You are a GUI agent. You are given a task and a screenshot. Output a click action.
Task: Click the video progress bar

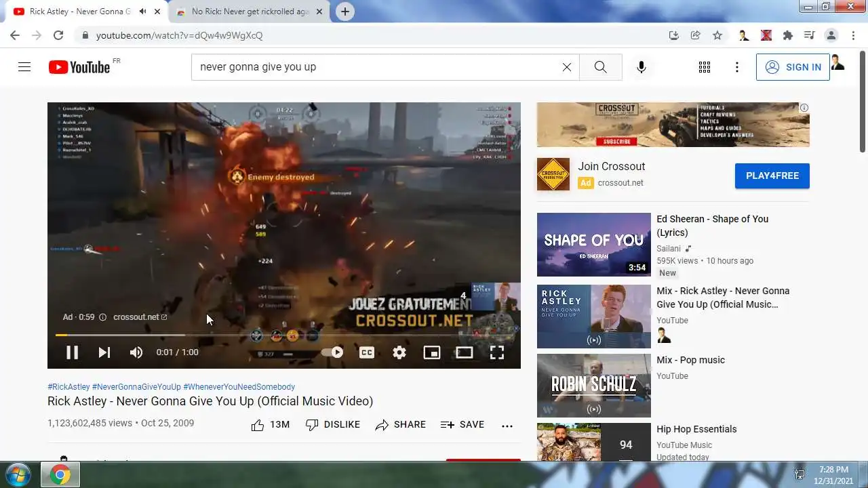coord(284,335)
